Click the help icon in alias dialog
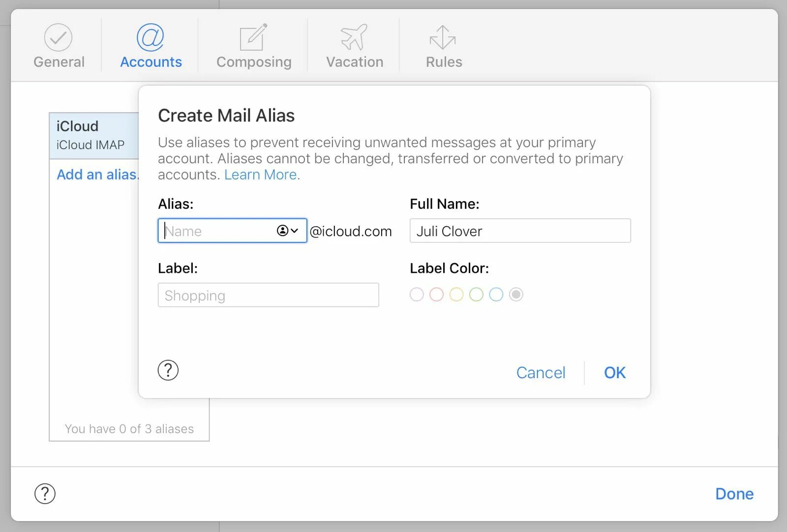The width and height of the screenshot is (787, 532). 168,370
